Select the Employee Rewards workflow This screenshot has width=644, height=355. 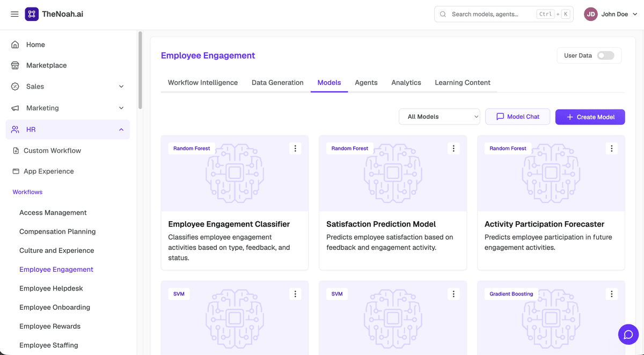50,327
